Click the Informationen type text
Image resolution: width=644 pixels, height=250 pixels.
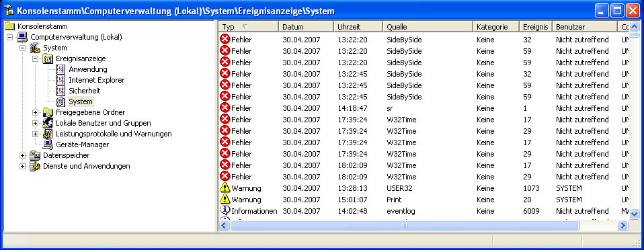[x=254, y=211]
